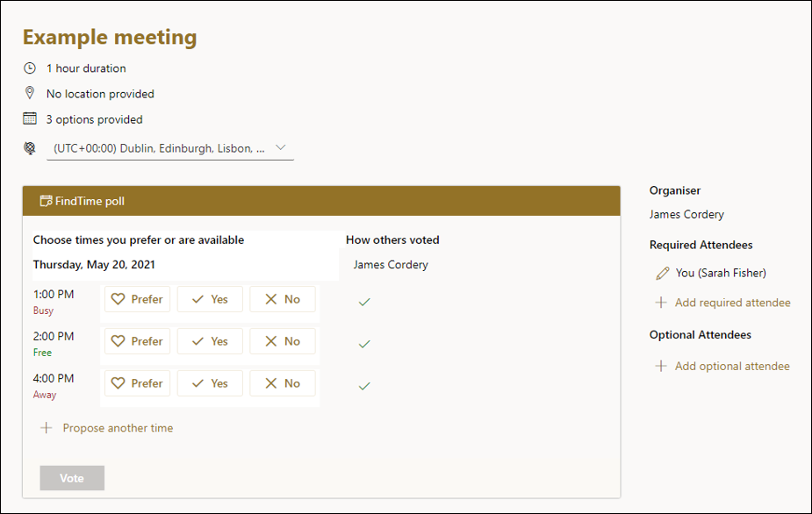
Task: Select Prefer for the 1:00 PM slot
Action: (137, 299)
